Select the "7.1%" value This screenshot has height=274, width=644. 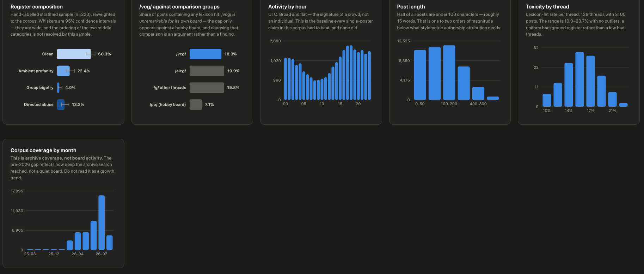click(x=209, y=105)
